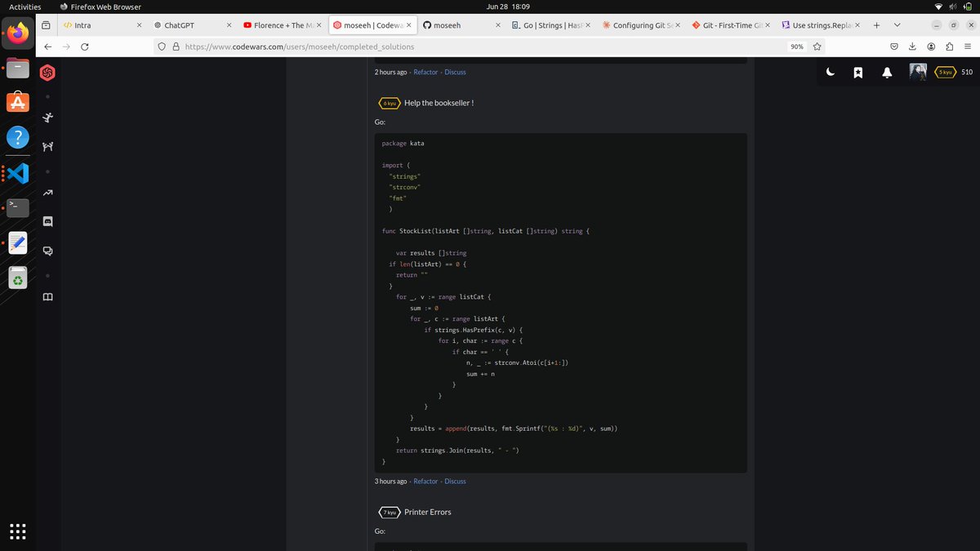Toggle dark mode with the moon icon
The image size is (980, 551).
[x=830, y=72]
